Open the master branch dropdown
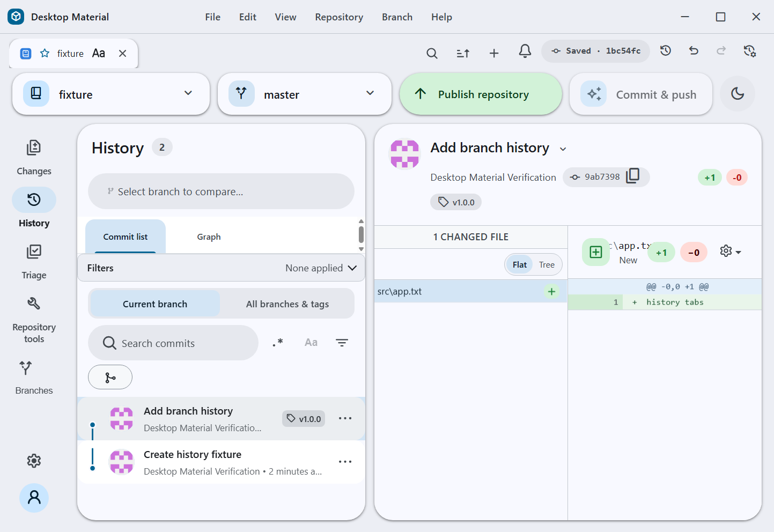The width and height of the screenshot is (774, 532). 305,94
